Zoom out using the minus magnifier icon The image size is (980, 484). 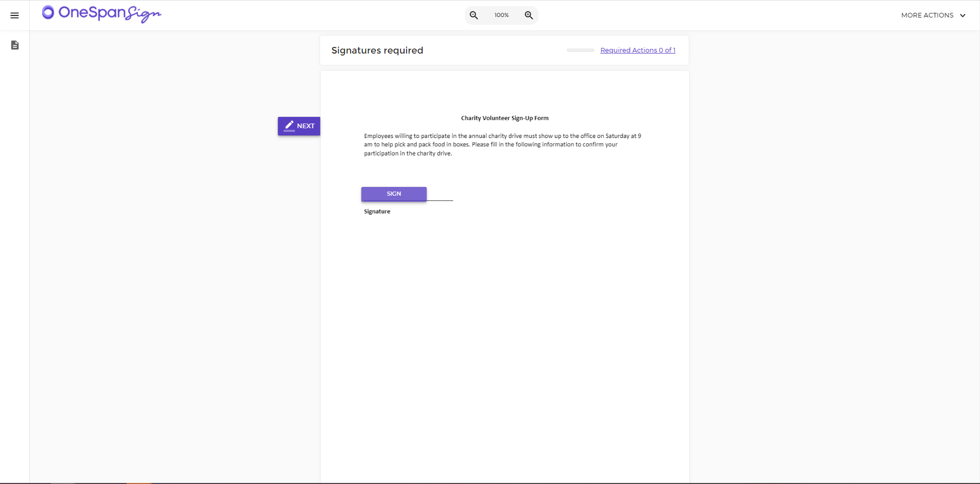[474, 15]
